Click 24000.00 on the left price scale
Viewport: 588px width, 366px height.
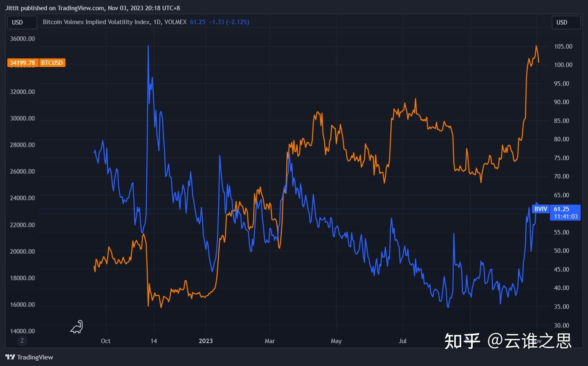(22, 198)
